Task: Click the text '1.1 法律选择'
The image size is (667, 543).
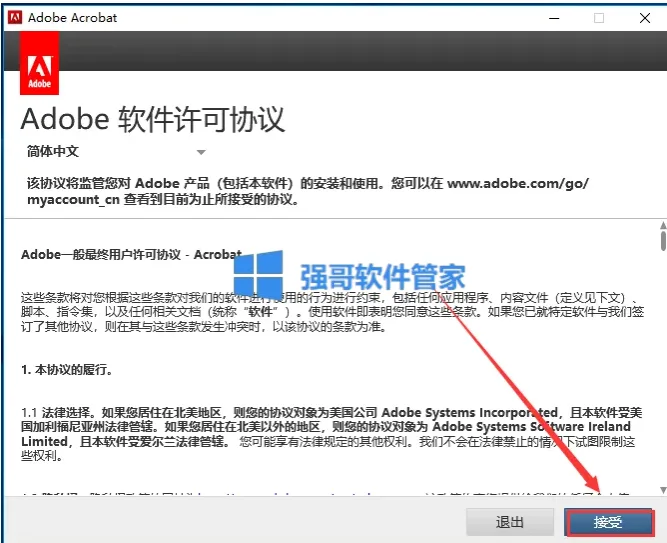Action: (x=55, y=412)
